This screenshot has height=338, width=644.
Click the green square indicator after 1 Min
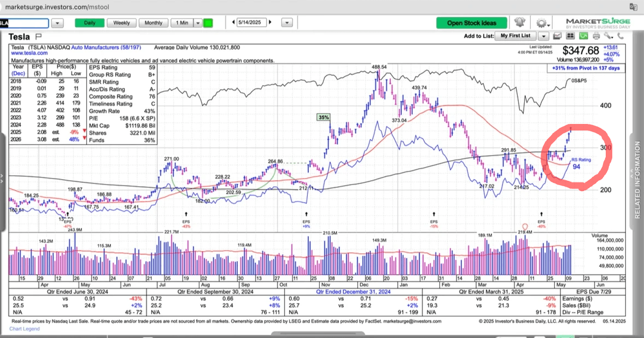(208, 23)
